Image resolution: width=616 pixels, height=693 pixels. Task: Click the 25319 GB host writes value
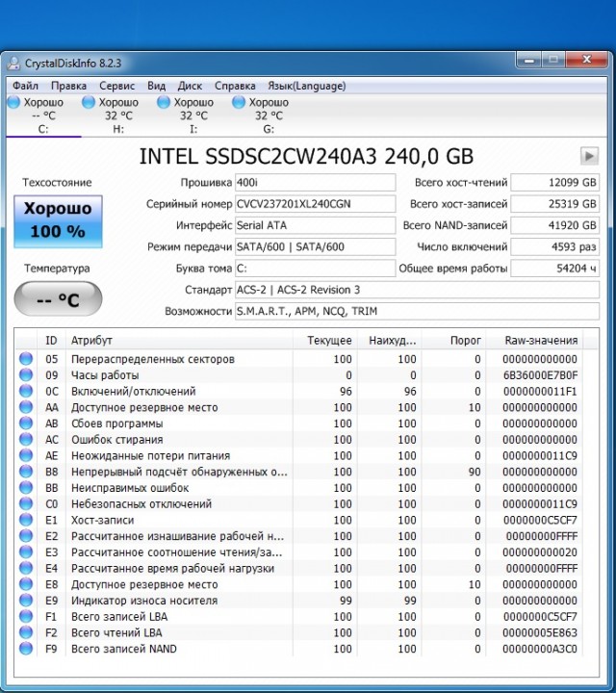click(555, 204)
